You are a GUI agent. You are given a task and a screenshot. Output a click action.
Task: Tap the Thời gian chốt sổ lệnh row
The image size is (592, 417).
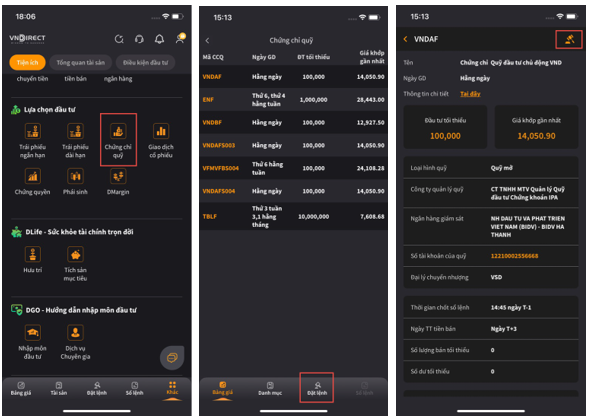coord(491,307)
